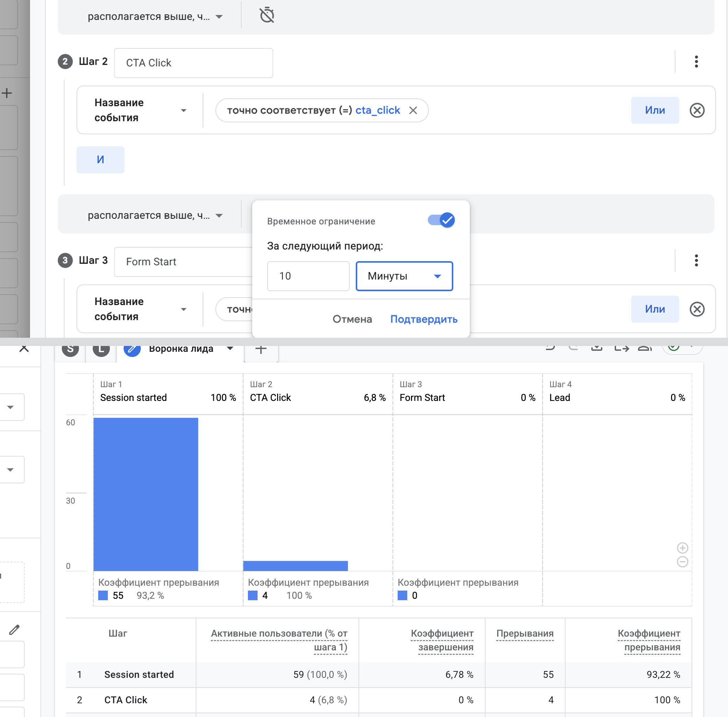
Task: Zoom out on the funnel chart
Action: click(682, 562)
